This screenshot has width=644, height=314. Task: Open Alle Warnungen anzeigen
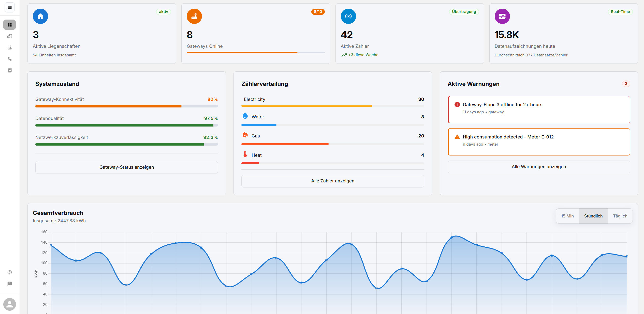[539, 167]
